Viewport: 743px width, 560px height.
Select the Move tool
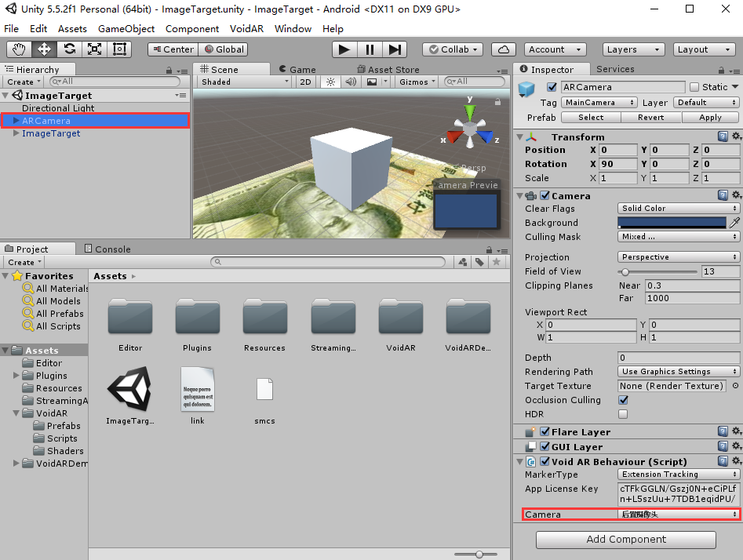point(44,49)
